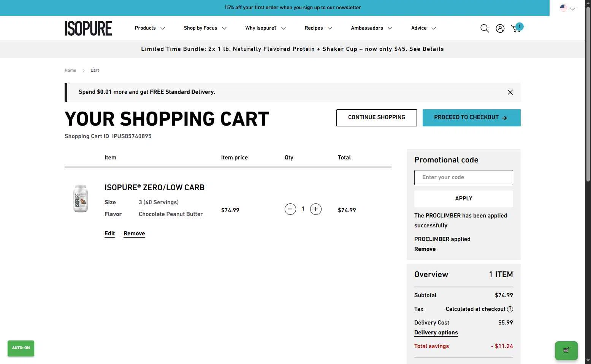The image size is (591, 364).
Task: Open the ISOPURE ZERO/LOW CARB product title
Action: pyautogui.click(x=155, y=188)
